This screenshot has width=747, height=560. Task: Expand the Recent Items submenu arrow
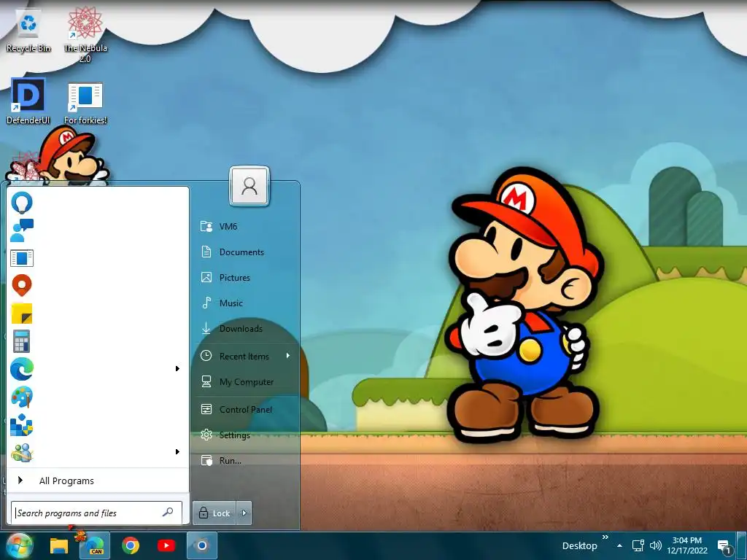(x=287, y=356)
